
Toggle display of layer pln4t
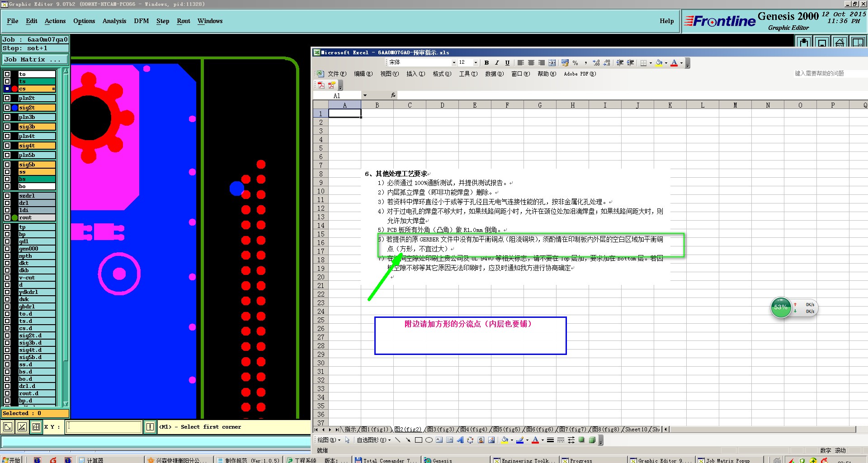(x=7, y=136)
